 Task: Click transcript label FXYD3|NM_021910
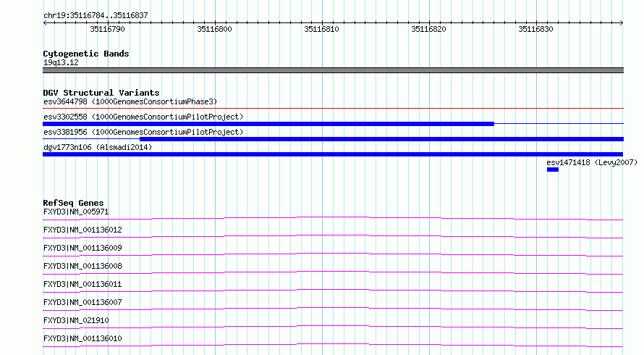tap(76, 320)
